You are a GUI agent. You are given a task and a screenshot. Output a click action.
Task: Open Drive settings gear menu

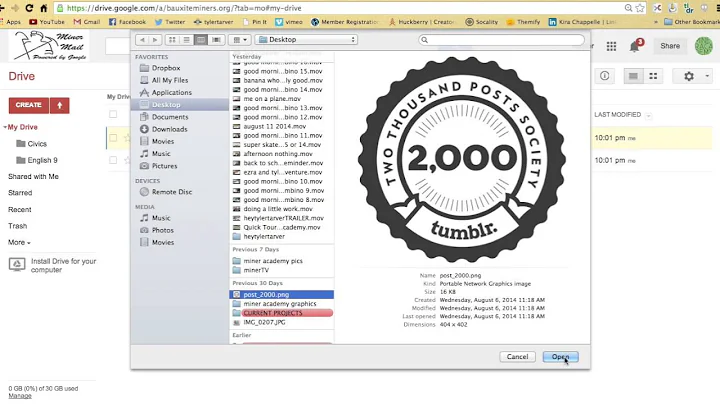(x=692, y=76)
